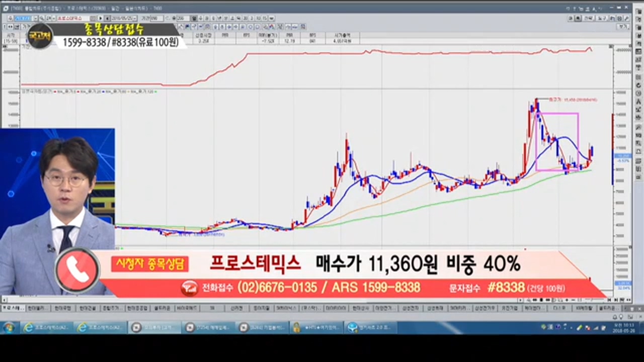Click the Windows Start button
The image size is (644, 362).
coord(9,327)
